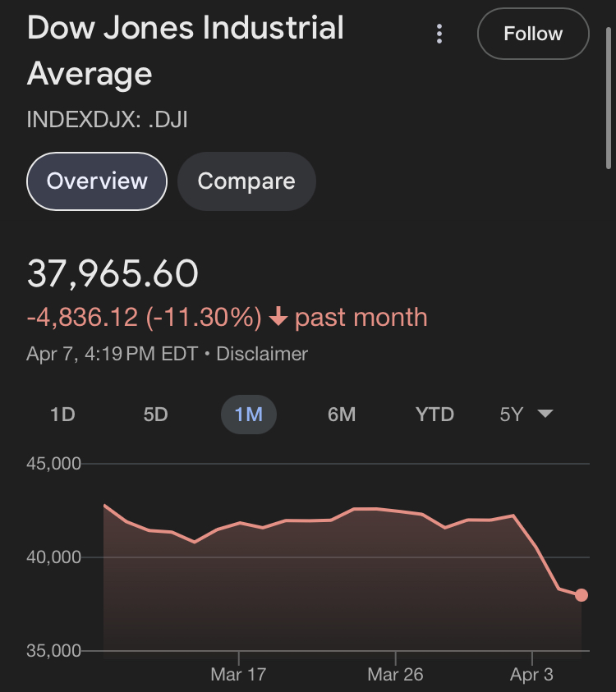Switch chart to YTD range
This screenshot has width=616, height=692.
[434, 415]
